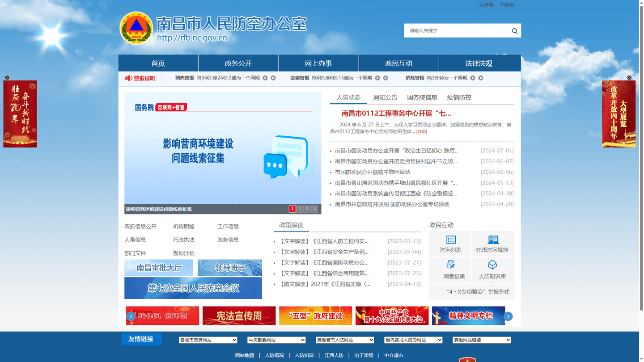Open the 中央部委网站 dropdown
This screenshot has height=362, width=644.
[276, 340]
